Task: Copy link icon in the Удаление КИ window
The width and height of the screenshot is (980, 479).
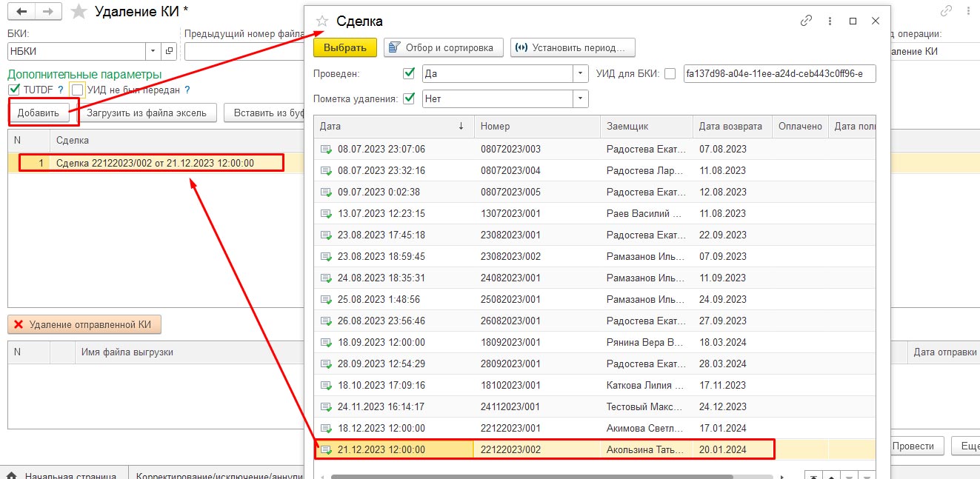Action: (x=946, y=11)
